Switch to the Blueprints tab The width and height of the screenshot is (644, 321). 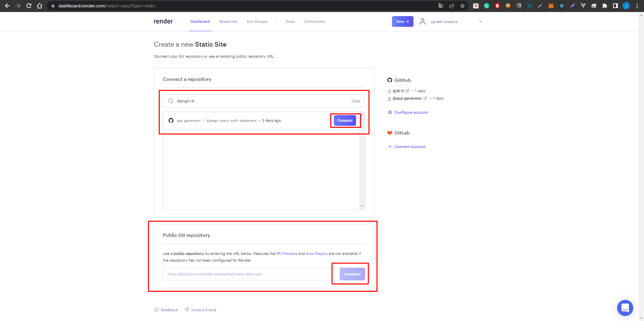228,21
